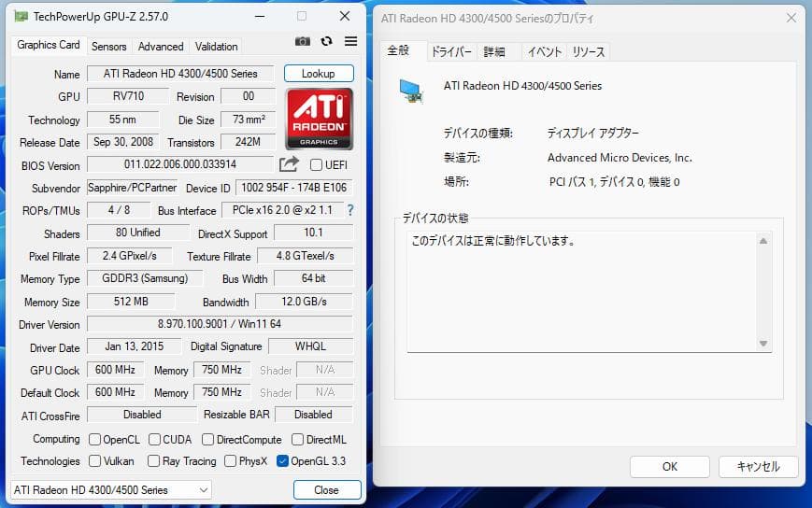Click the Lookup button
This screenshot has height=508, width=812.
[319, 74]
